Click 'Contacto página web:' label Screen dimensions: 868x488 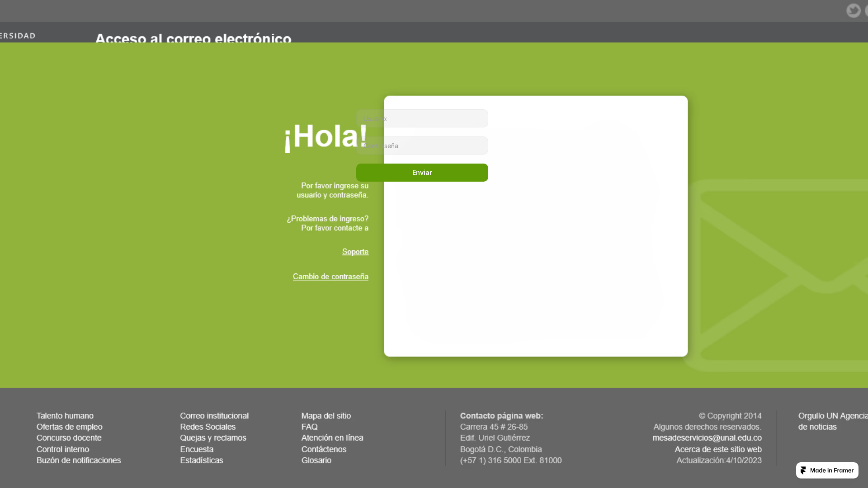tap(501, 416)
